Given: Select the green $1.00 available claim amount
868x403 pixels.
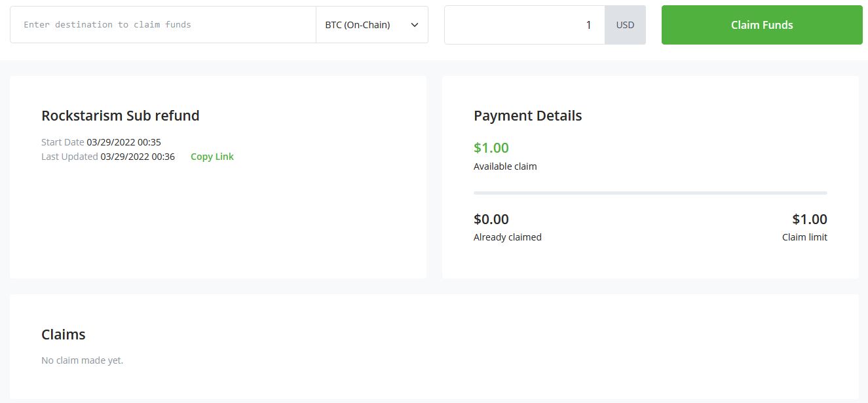Looking at the screenshot, I should [491, 147].
